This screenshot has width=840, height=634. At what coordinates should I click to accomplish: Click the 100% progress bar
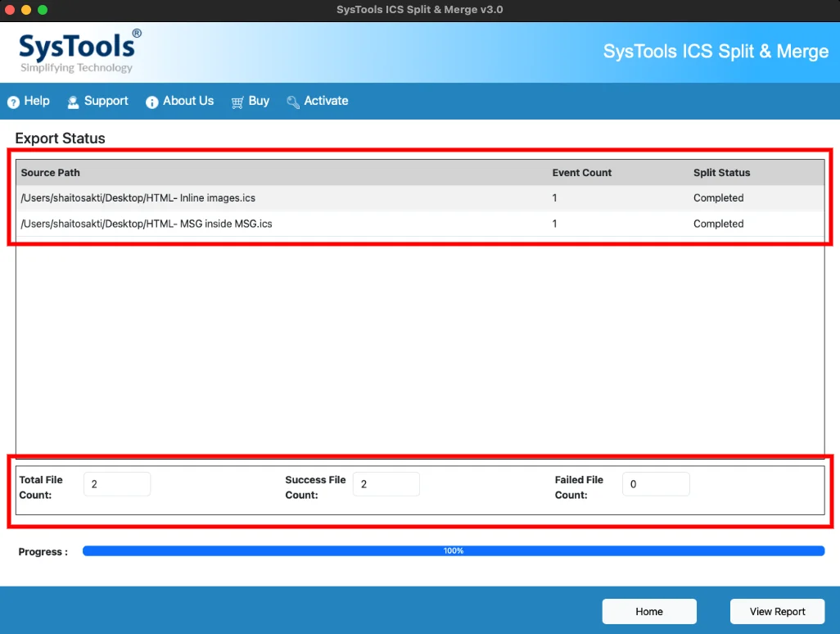(x=454, y=551)
